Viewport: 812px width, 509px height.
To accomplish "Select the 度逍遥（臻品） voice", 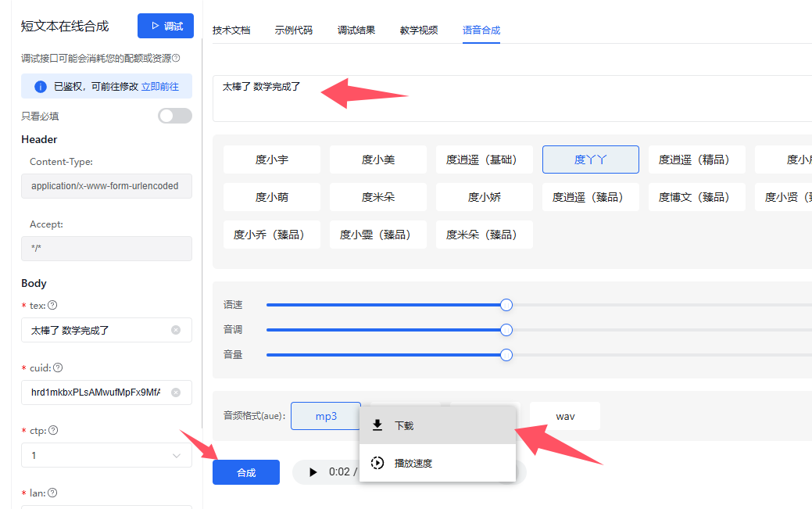I will tap(590, 197).
